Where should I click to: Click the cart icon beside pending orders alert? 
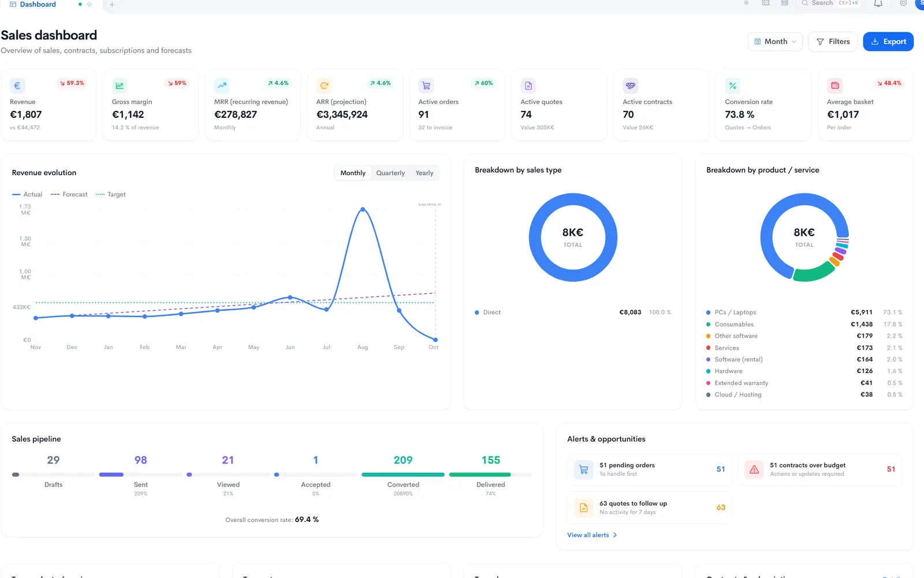tap(583, 469)
